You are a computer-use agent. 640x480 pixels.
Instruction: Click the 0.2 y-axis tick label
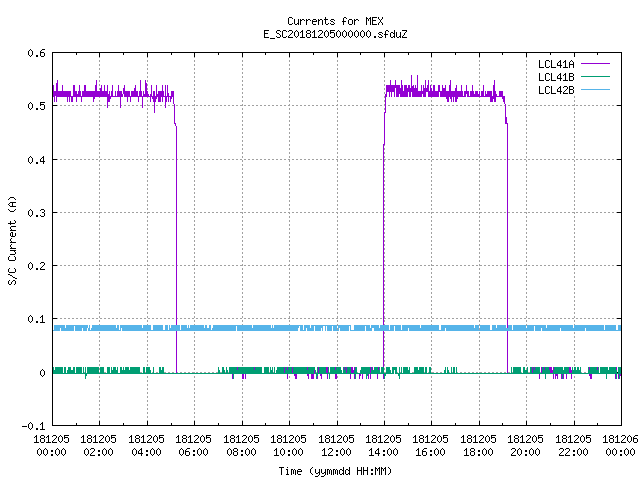(x=36, y=266)
